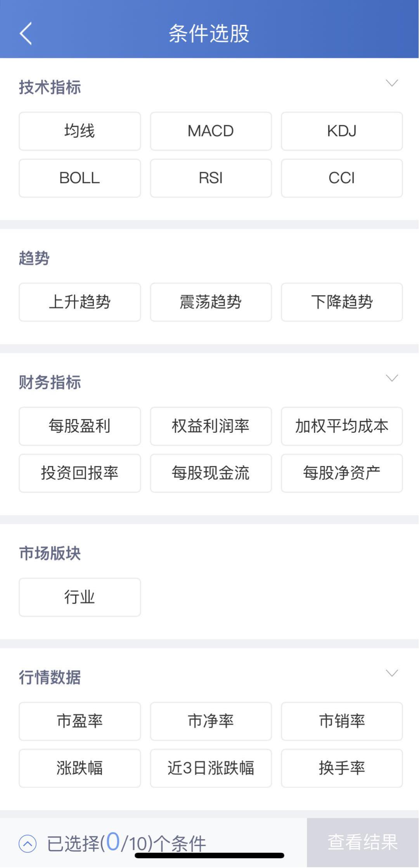Select the KDJ indicator

coord(342,131)
